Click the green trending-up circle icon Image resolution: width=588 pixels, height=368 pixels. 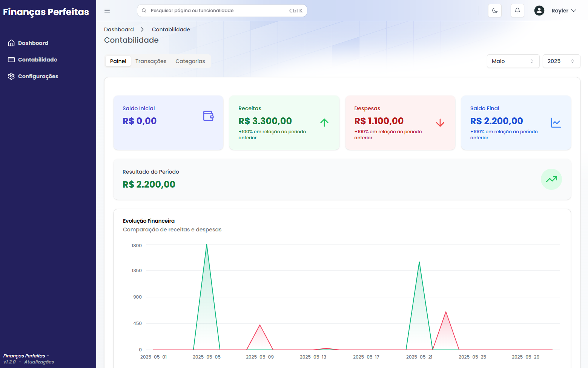pyautogui.click(x=551, y=179)
